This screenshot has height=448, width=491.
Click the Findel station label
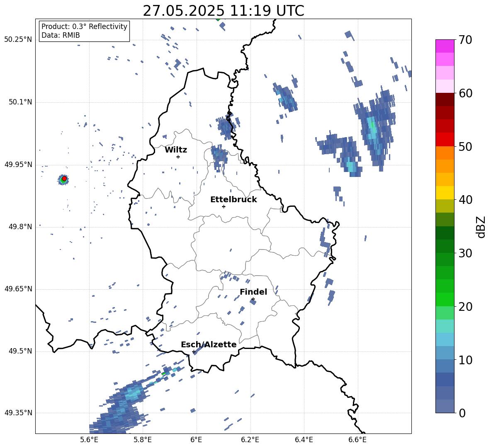click(253, 292)
